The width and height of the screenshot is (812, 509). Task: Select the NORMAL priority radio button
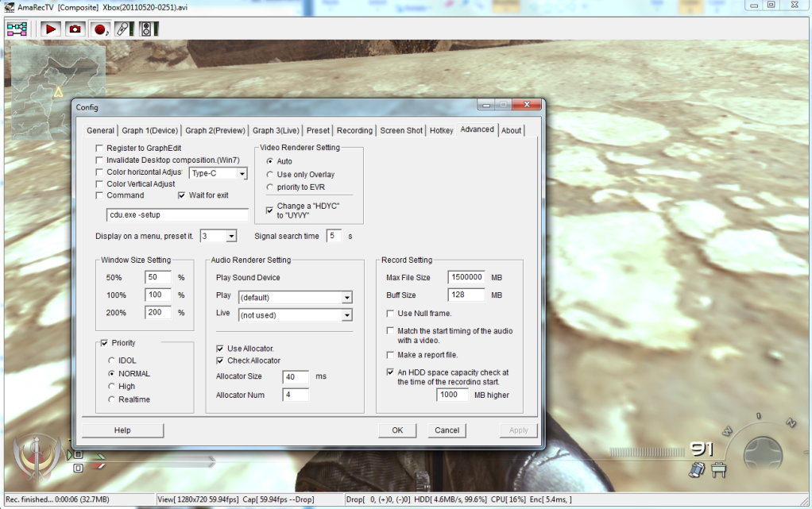111,373
